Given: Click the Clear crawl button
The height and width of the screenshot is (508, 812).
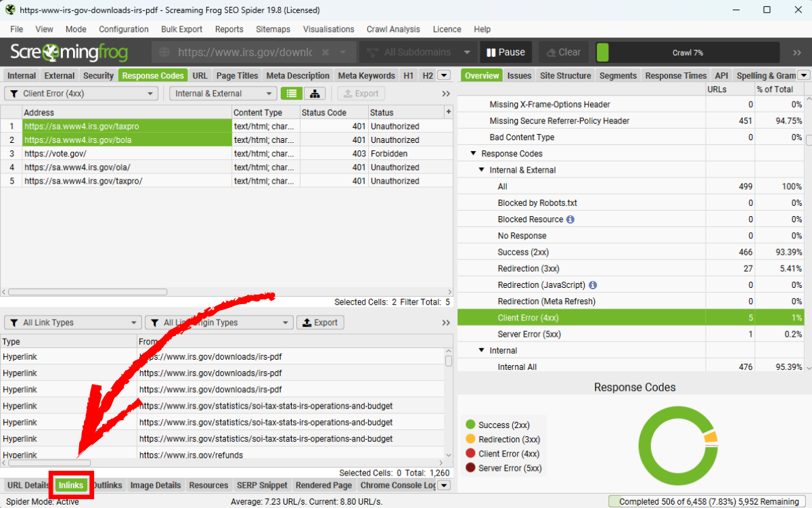Looking at the screenshot, I should [x=562, y=52].
